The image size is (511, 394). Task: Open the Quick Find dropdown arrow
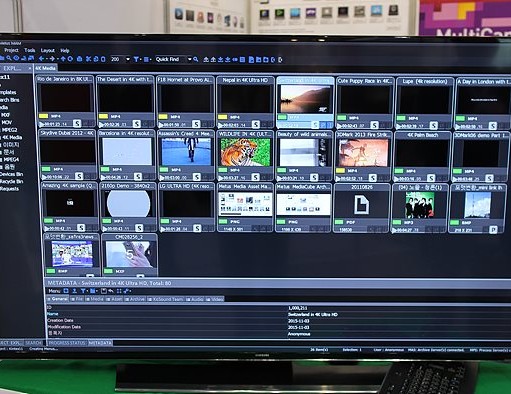click(x=190, y=59)
